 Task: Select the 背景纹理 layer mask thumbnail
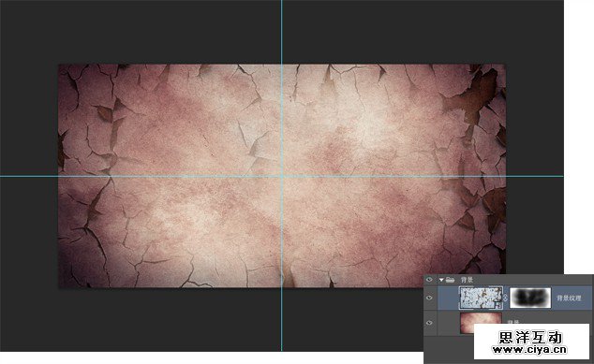tap(530, 298)
